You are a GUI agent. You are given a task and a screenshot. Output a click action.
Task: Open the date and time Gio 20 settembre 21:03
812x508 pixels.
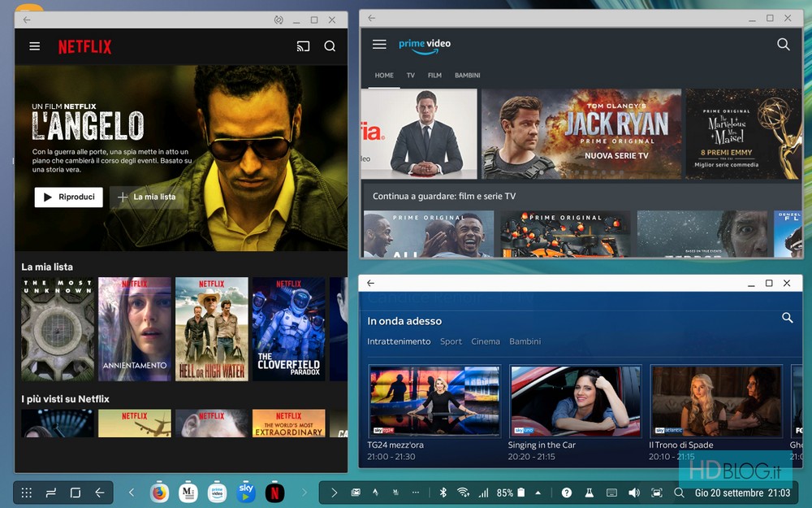pos(742,493)
